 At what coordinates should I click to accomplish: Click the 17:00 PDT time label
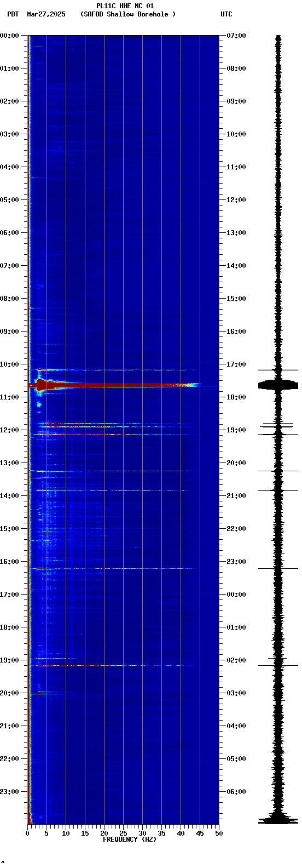tap(9, 595)
